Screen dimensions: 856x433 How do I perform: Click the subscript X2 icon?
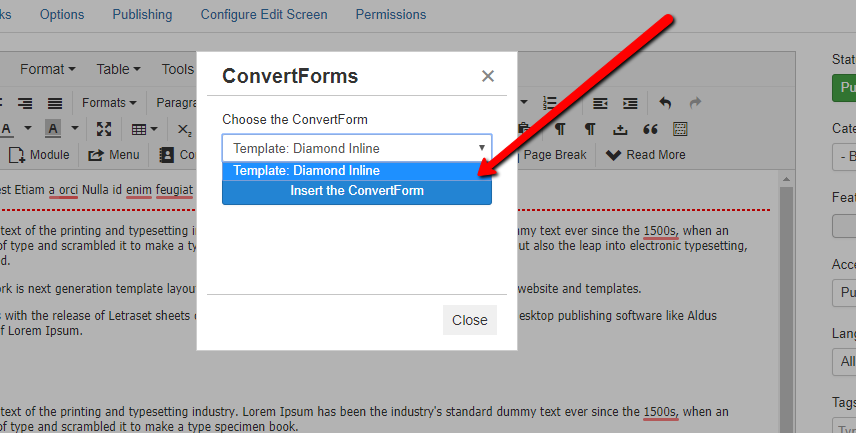[185, 129]
